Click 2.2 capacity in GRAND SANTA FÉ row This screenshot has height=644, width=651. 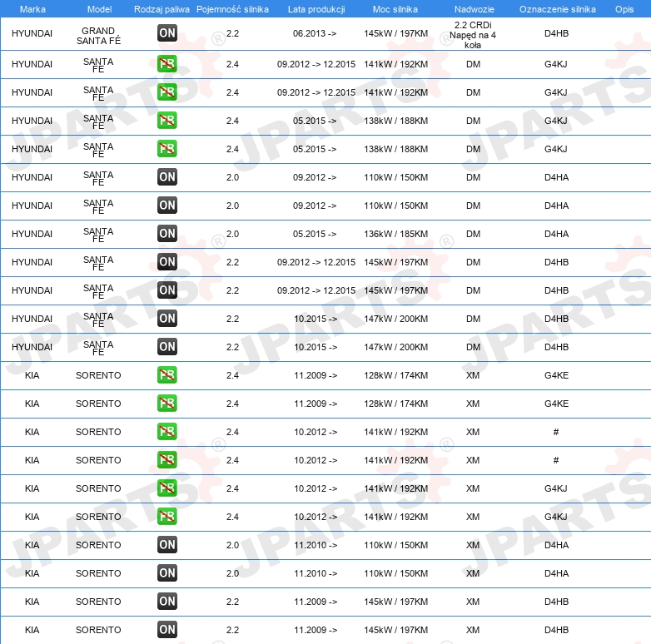(x=232, y=33)
